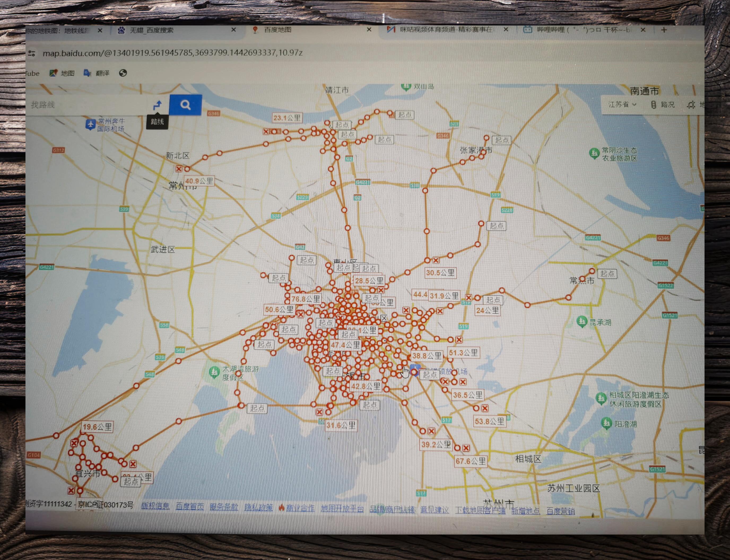Open the 版权信息 footer link
Screen dimensions: 730x560
[155, 506]
